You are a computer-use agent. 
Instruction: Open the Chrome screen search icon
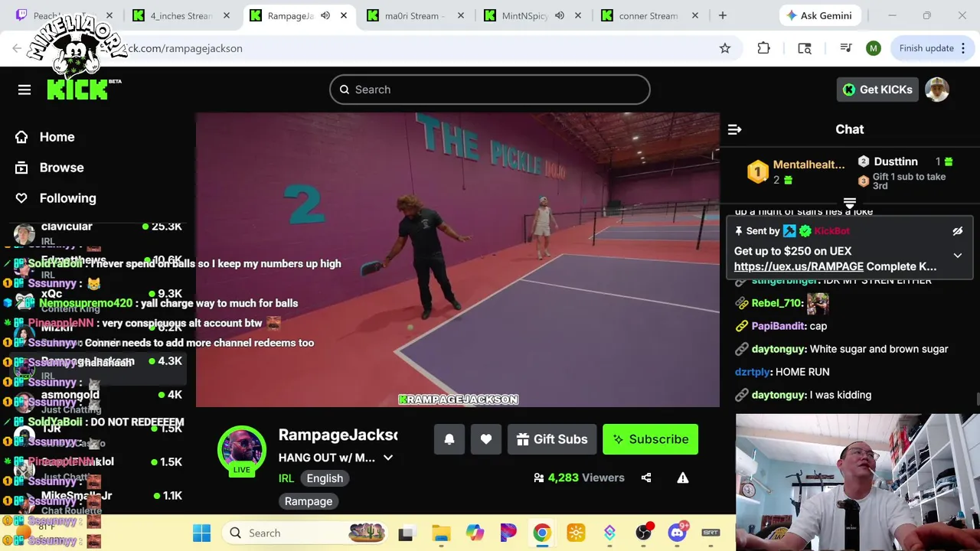(805, 48)
